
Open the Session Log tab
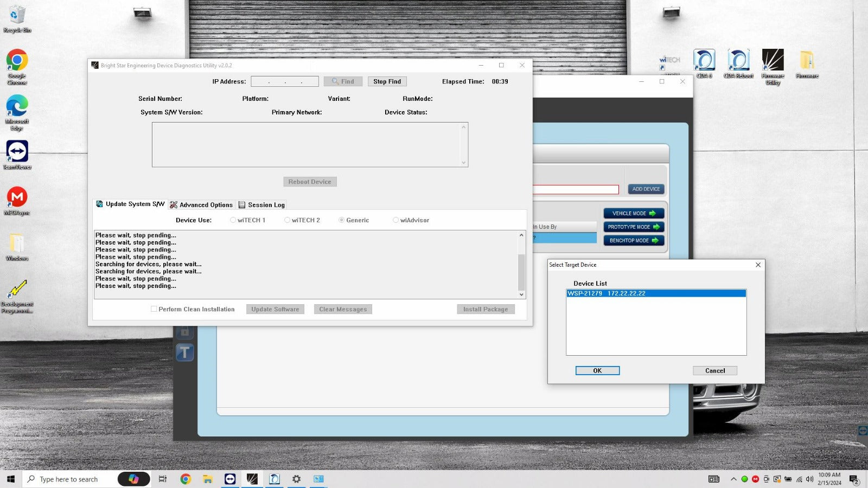(262, 205)
